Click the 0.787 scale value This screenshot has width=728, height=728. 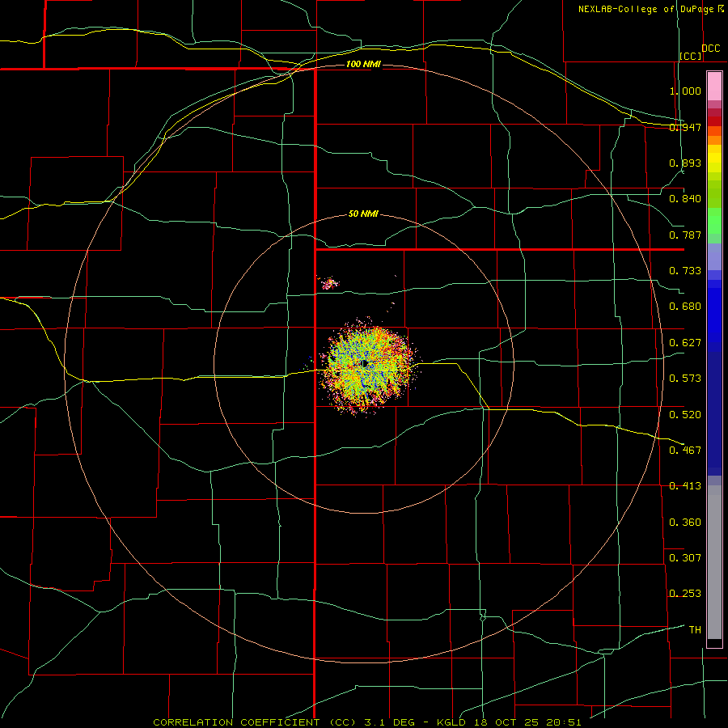685,235
